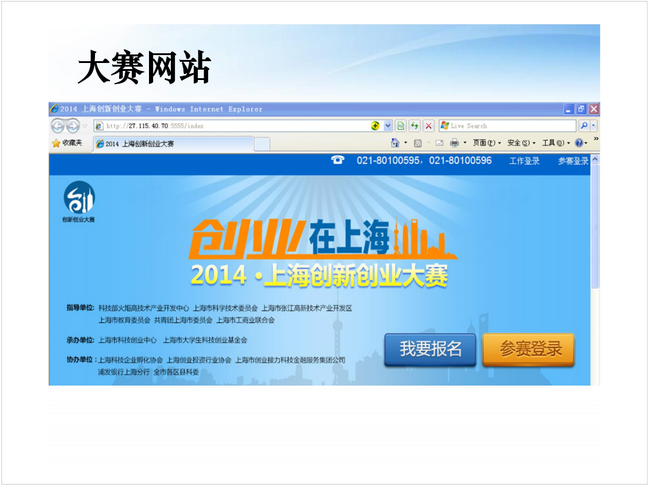Minimize the Internet Explorer window
The image size is (648, 486).
point(569,109)
